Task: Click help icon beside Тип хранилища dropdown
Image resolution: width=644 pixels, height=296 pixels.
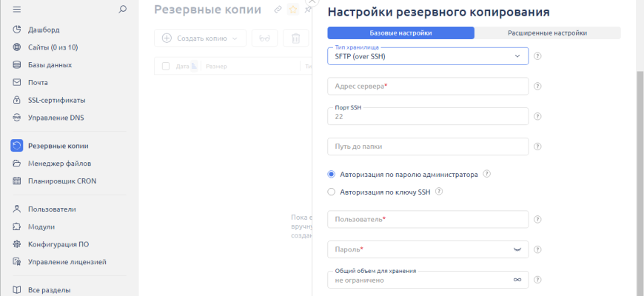Action: [x=537, y=56]
